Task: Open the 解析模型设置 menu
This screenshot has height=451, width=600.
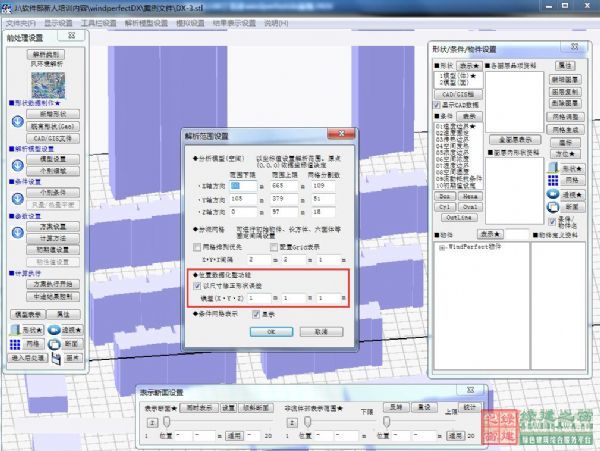Action: click(146, 21)
